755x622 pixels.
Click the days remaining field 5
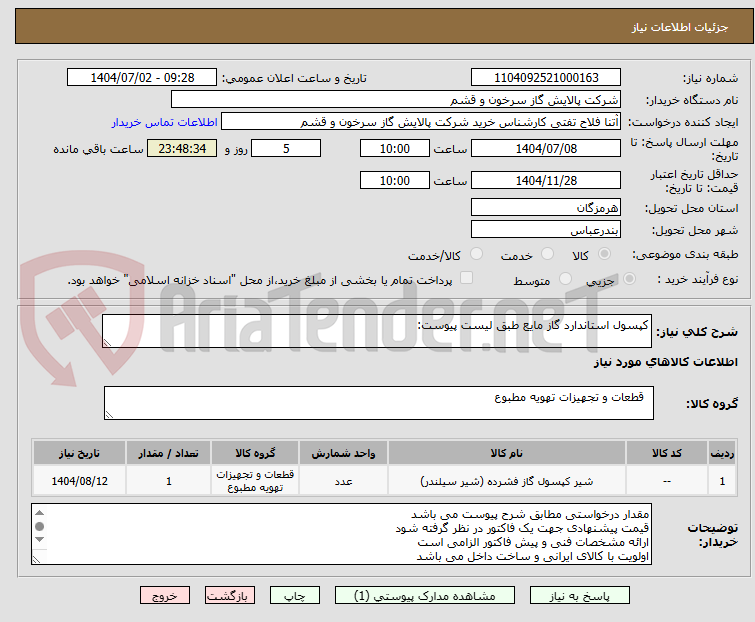click(286, 148)
